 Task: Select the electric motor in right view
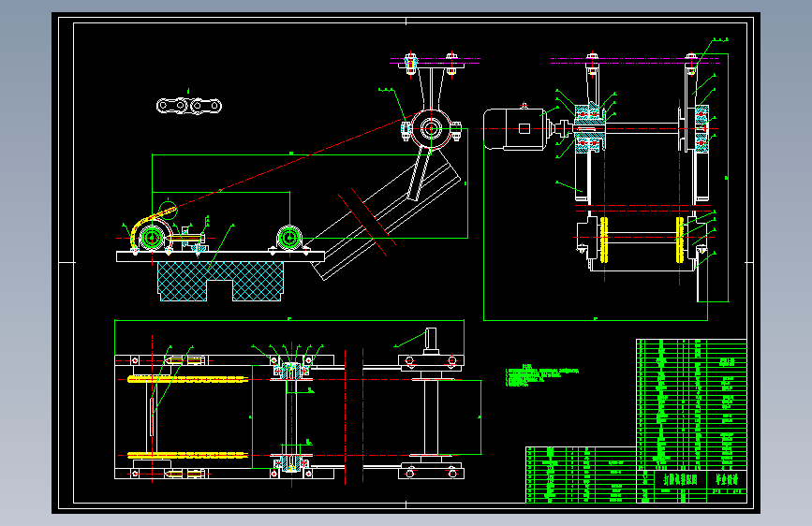coord(515,129)
